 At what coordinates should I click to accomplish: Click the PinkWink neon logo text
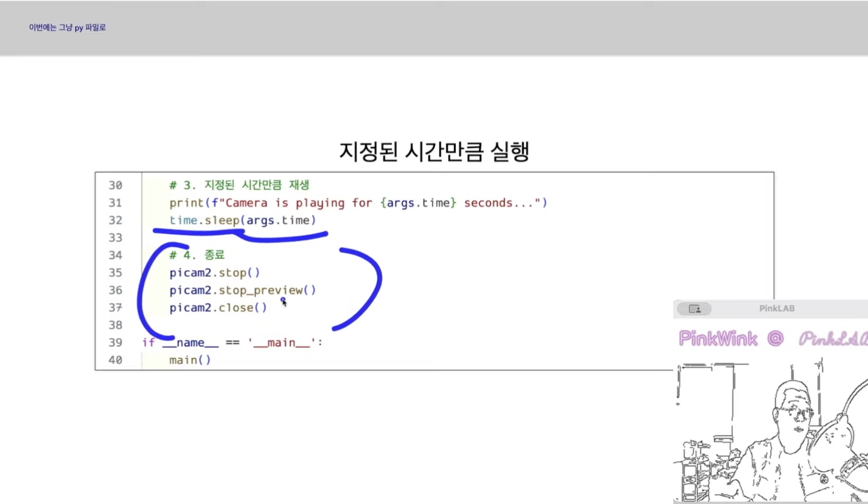pyautogui.click(x=718, y=339)
